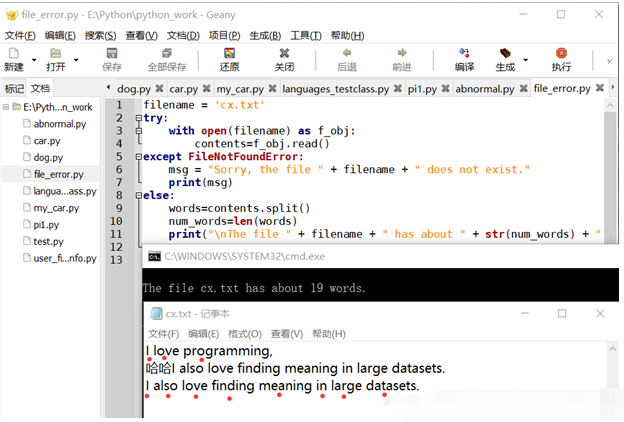624x422 pixels.
Task: Open the dropdown arrow next to 新建
Action: pyautogui.click(x=34, y=60)
